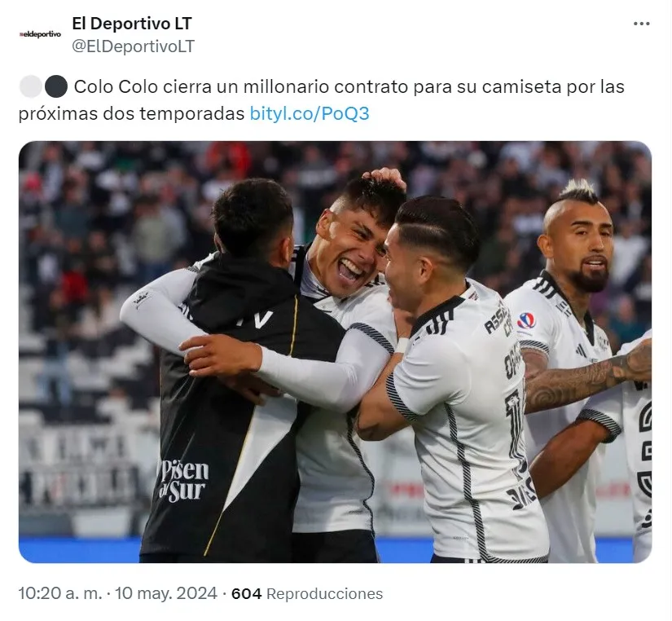This screenshot has height=621, width=672.
Task: Open the three-dot more options menu
Action: [641, 24]
